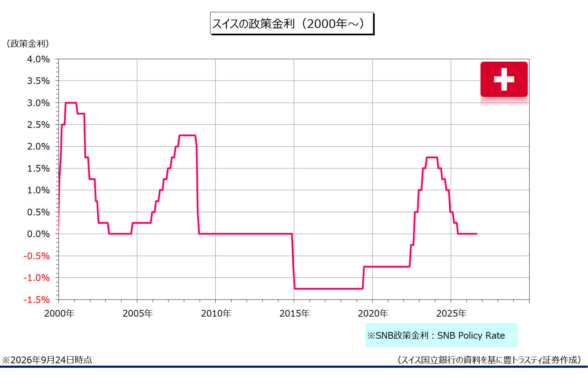Viewport: 588px width, 387px height.
Task: Click the Swiss flag icon
Action: click(x=504, y=80)
